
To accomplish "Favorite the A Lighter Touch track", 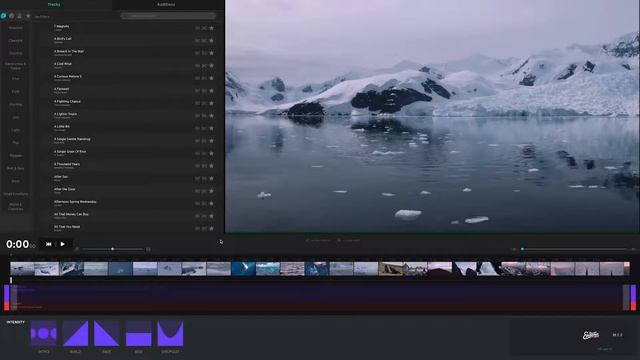I will (x=211, y=116).
